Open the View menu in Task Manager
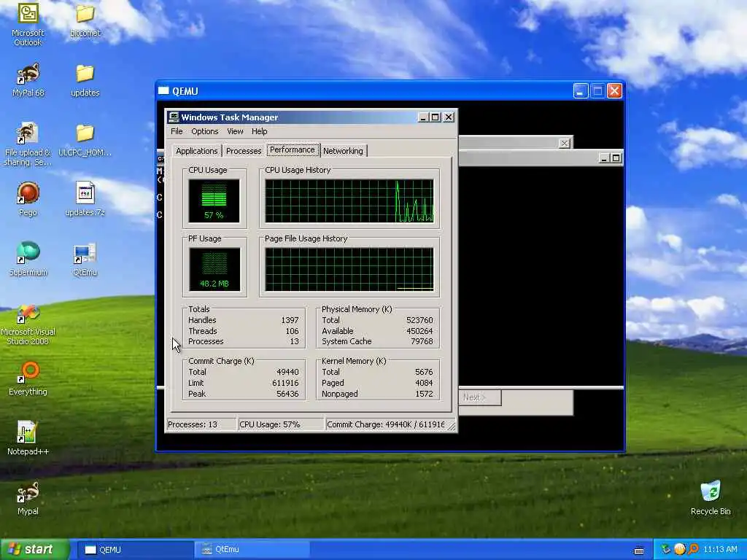747x560 pixels. [x=235, y=131]
